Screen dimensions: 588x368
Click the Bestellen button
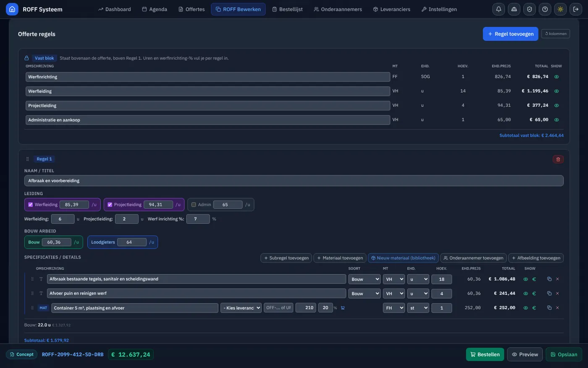tap(485, 355)
